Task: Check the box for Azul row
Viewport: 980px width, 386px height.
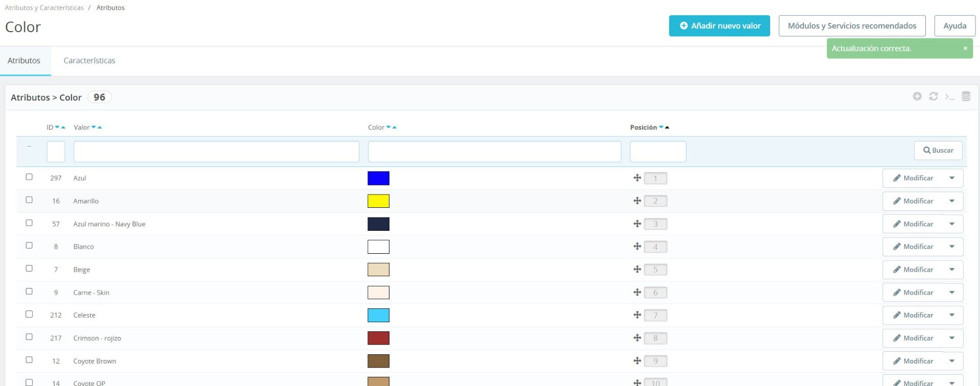Action: click(x=29, y=177)
